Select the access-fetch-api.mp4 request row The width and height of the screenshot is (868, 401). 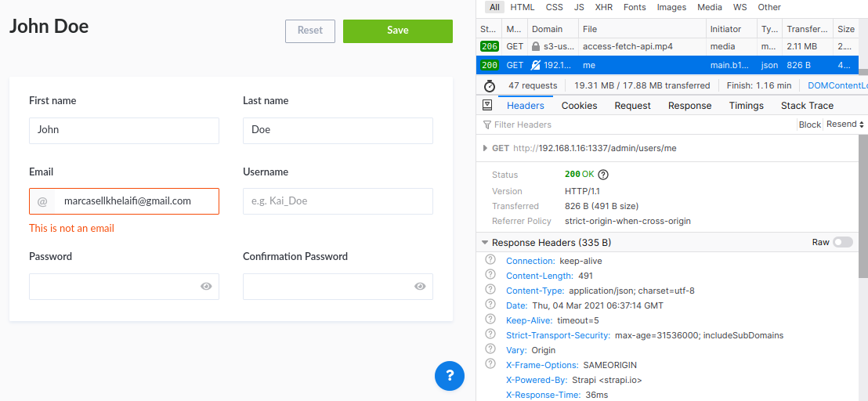[x=667, y=46]
